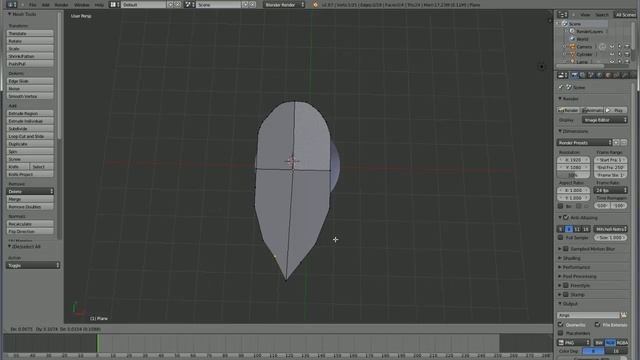This screenshot has height=360, width=640.
Task: Toggle File Extensions checkbox
Action: [x=597, y=324]
